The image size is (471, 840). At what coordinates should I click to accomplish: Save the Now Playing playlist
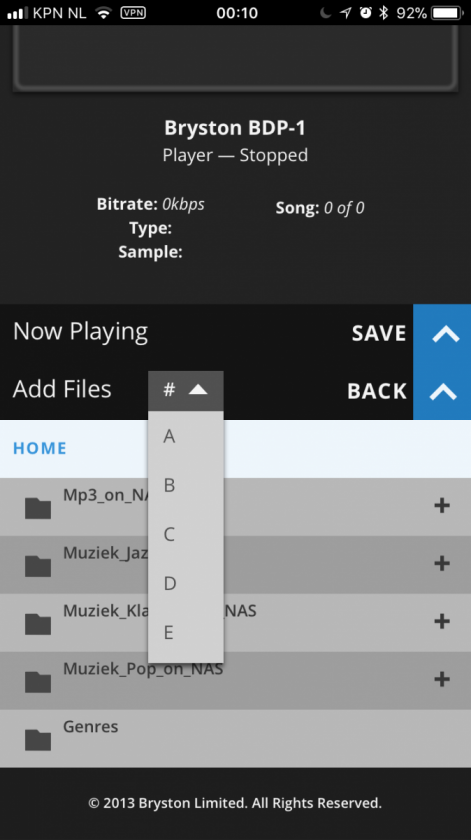pos(379,334)
